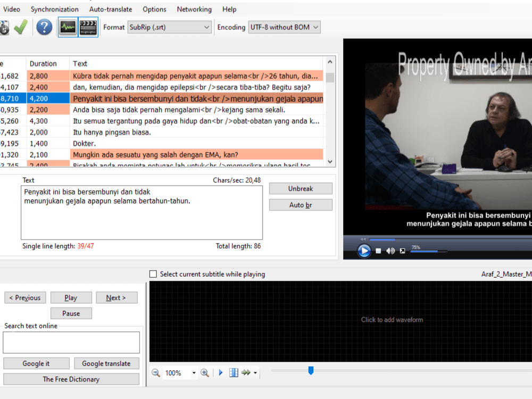The width and height of the screenshot is (532, 399).
Task: Click the Google it button
Action: coord(36,363)
